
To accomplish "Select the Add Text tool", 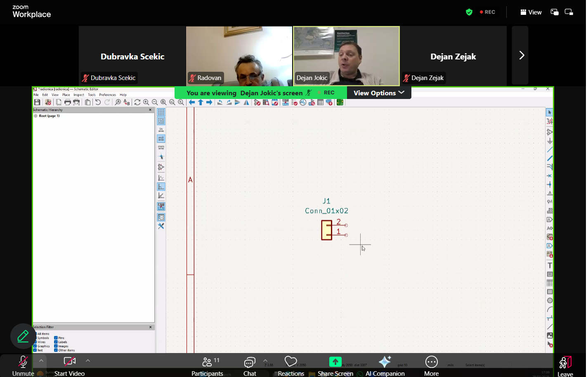I will pyautogui.click(x=550, y=265).
